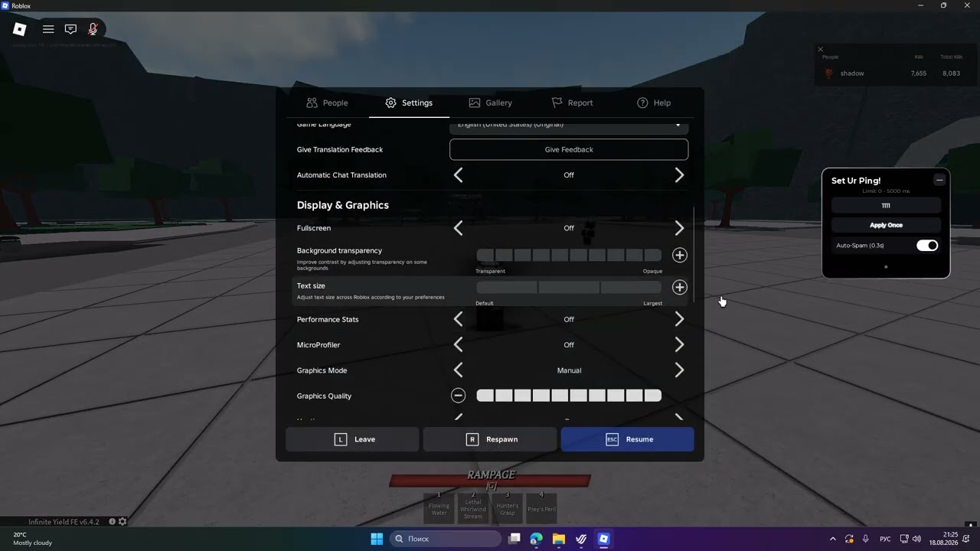
Task: Left arrow for Graphics Mode
Action: 458,370
